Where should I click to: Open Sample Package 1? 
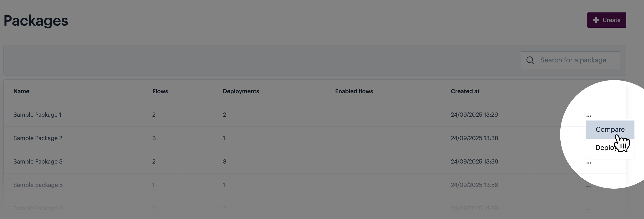(x=37, y=115)
